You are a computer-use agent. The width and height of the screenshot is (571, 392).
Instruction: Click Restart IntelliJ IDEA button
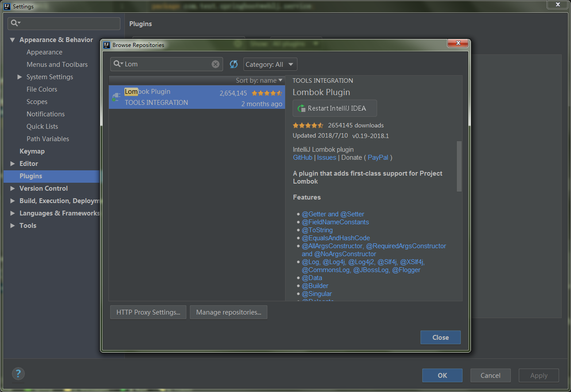click(x=335, y=108)
